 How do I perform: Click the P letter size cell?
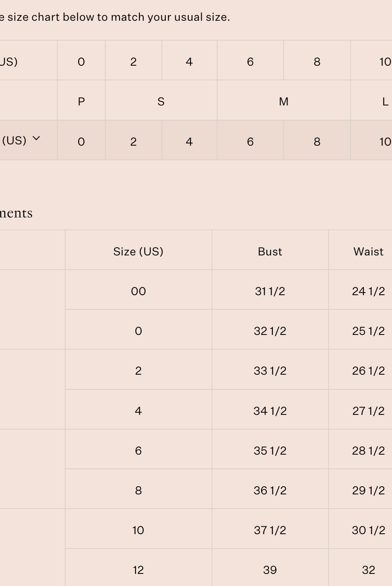coord(81,102)
